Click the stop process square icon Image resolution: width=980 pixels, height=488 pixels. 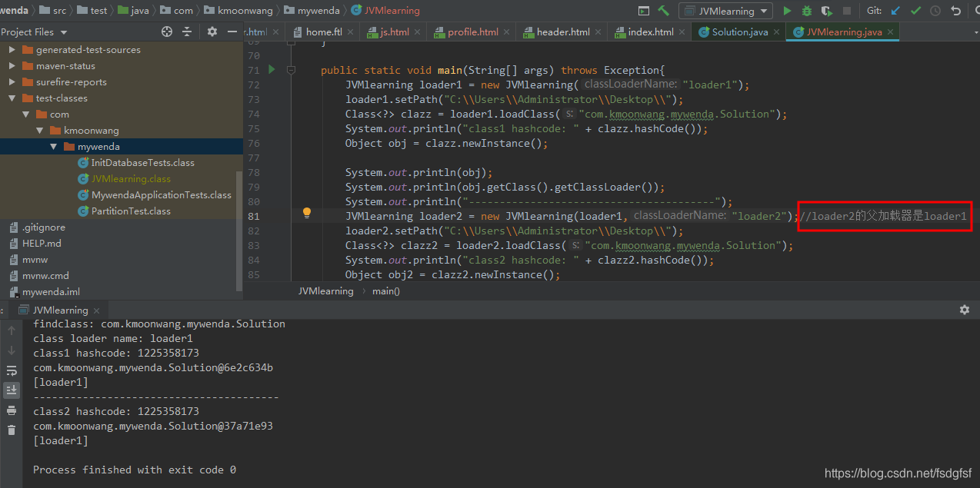click(847, 11)
